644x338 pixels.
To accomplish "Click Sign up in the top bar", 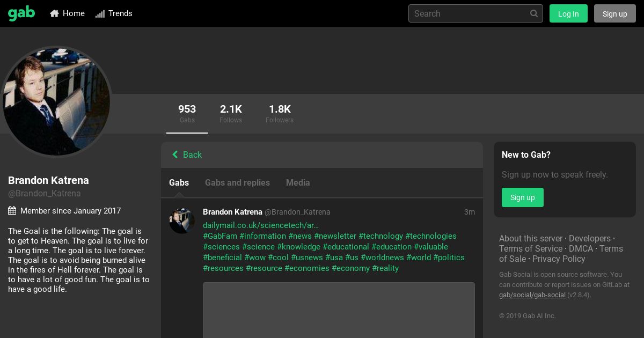I will click(615, 13).
